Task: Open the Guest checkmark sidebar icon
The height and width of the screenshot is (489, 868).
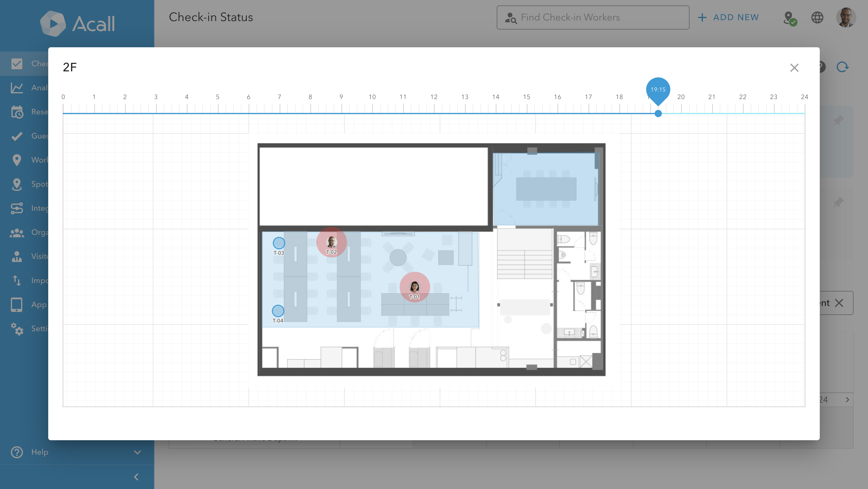Action: tap(17, 136)
